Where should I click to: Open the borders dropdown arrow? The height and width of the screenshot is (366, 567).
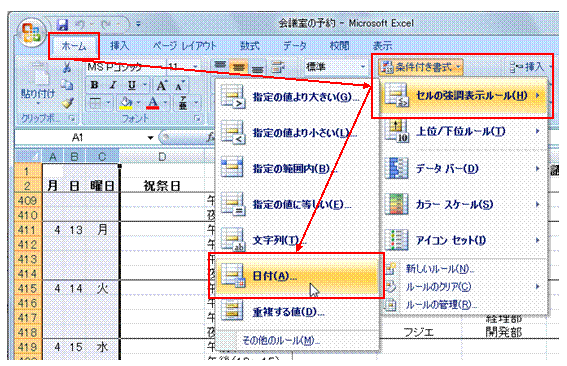click(107, 103)
